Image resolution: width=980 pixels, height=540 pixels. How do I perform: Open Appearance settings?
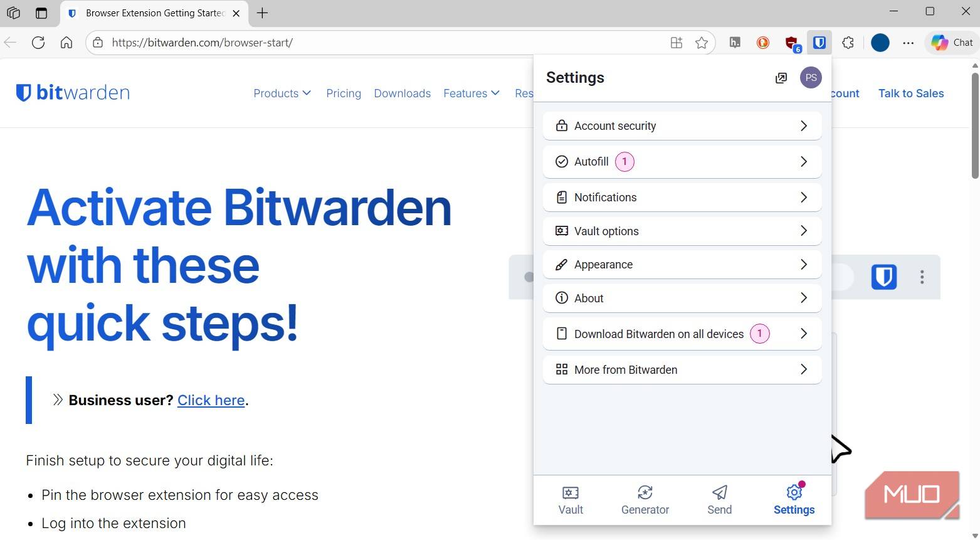[682, 265]
